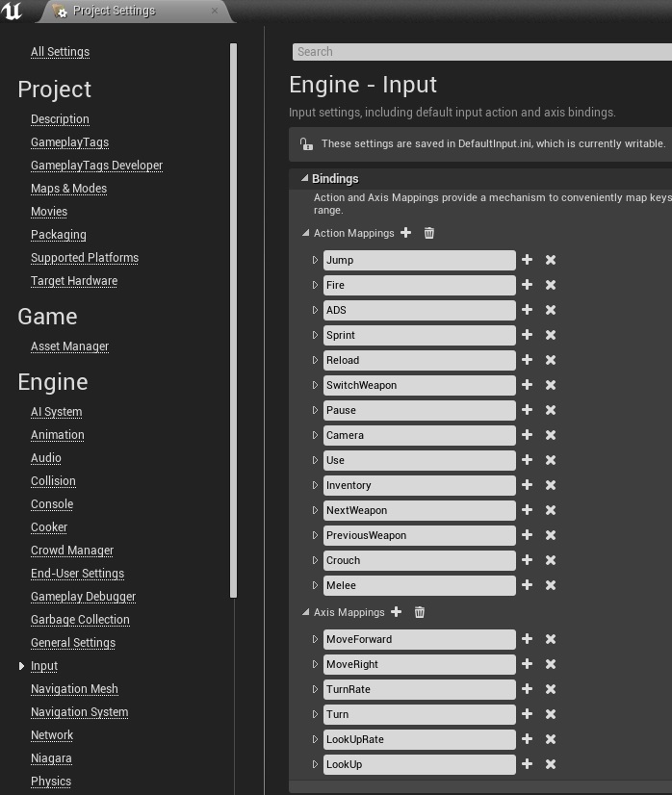
Task: Add key binding to Reload action
Action: click(x=527, y=360)
